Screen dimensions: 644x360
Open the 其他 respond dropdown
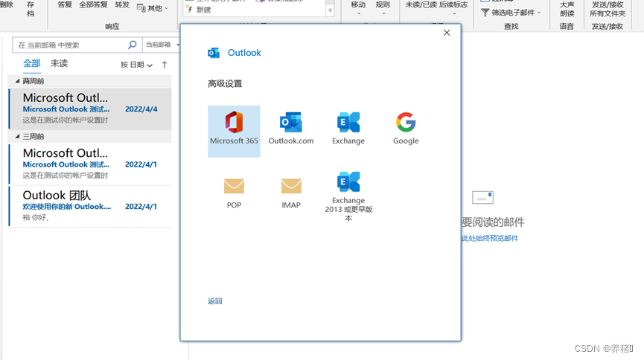point(153,8)
